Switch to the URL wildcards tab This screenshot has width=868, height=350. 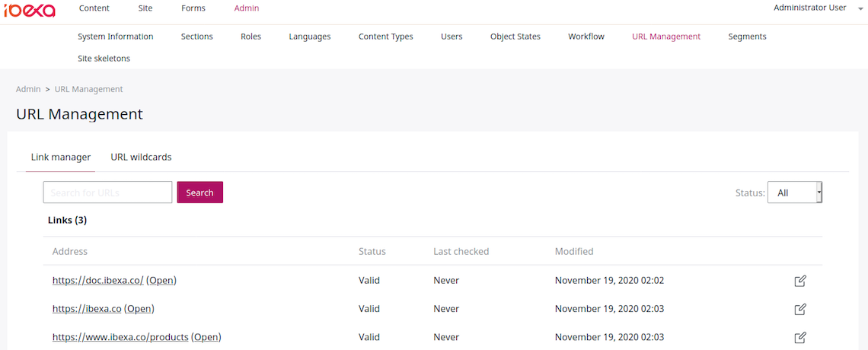(141, 157)
